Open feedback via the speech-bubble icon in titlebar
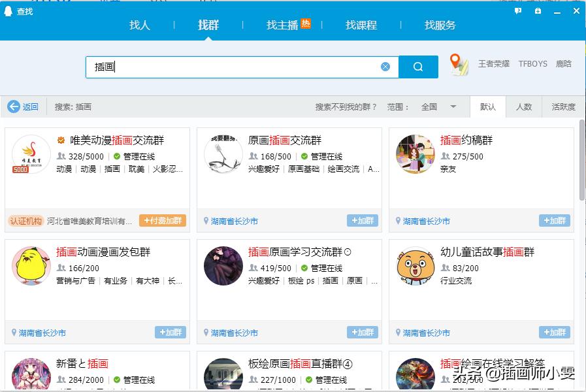Image resolution: width=586 pixels, height=392 pixels. pyautogui.click(x=518, y=12)
